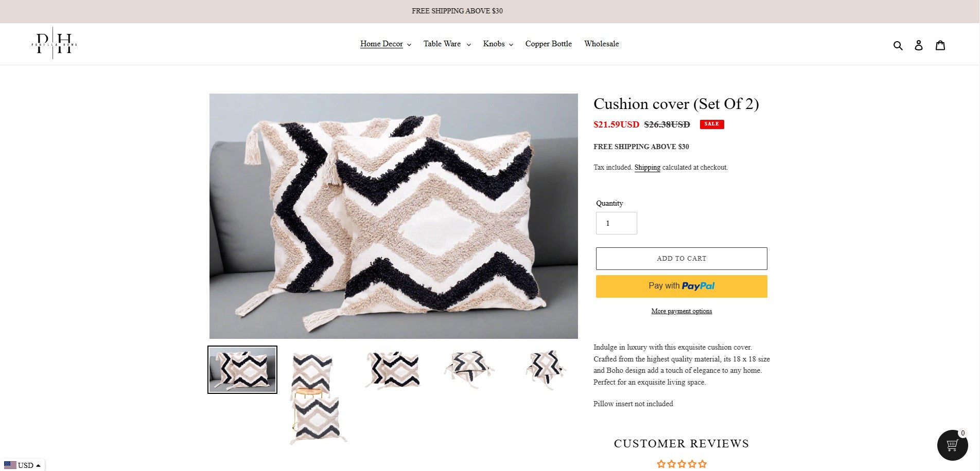This screenshot has height=471, width=980.
Task: Open the search icon in header
Action: [898, 45]
